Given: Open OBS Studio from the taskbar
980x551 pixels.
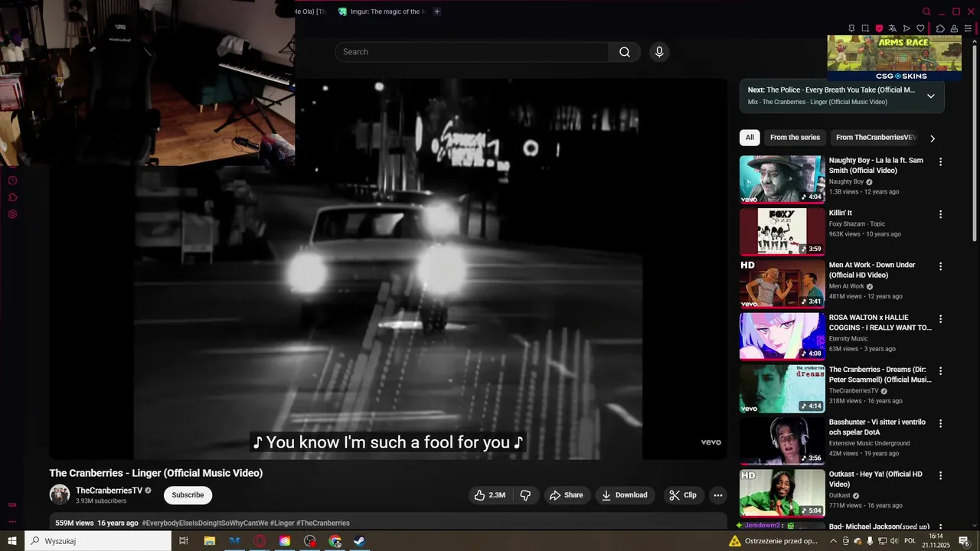Looking at the screenshot, I should 310,541.
